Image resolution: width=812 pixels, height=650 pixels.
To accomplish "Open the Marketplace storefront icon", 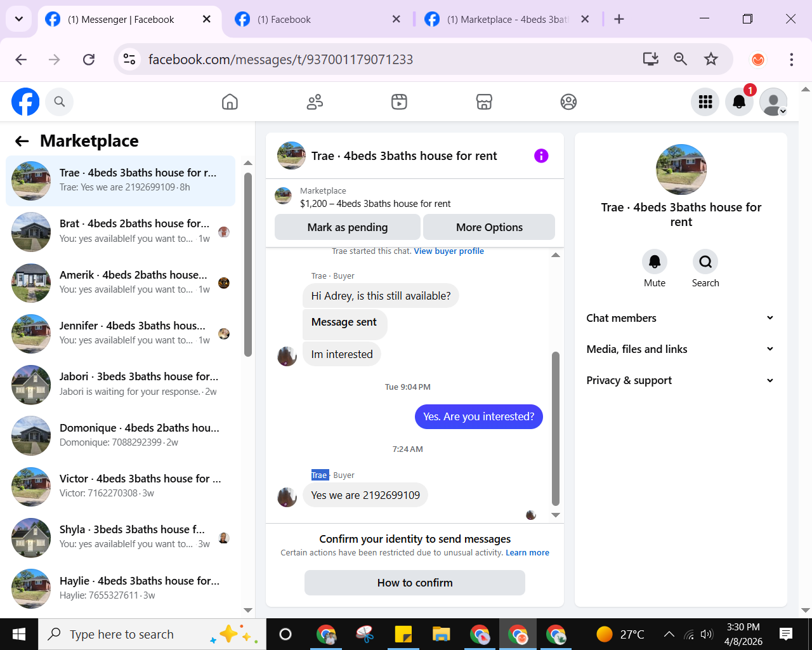I will click(x=484, y=102).
